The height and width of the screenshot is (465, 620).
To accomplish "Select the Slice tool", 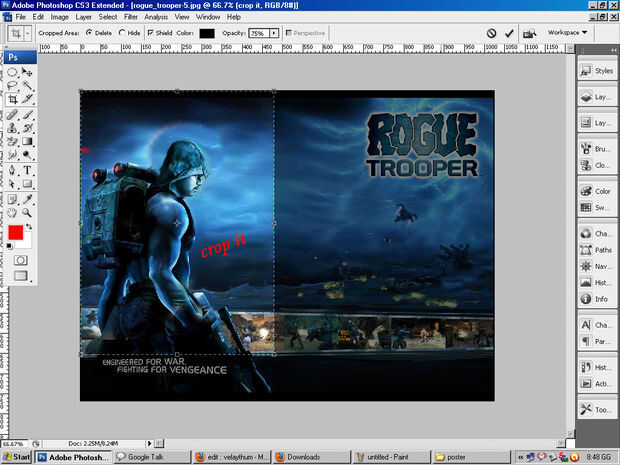I will 27,99.
